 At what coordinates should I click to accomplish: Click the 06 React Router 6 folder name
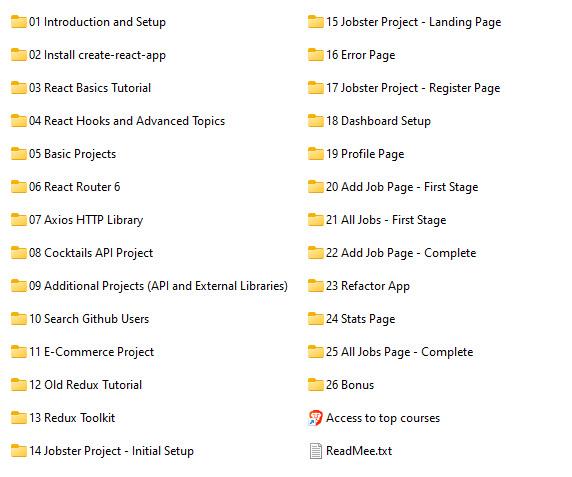coord(74,187)
